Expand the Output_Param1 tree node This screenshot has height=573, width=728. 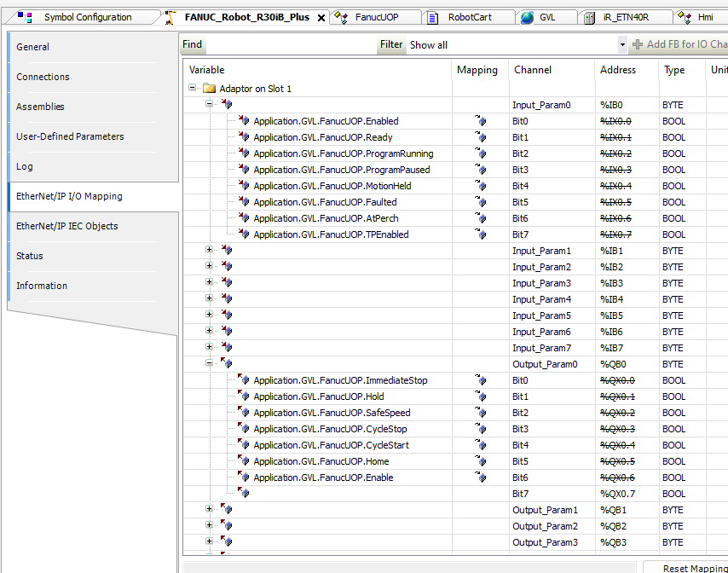(x=209, y=510)
